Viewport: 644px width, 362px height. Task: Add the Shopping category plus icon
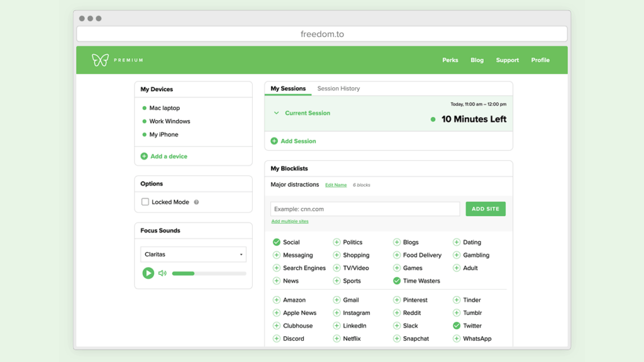[x=336, y=255]
